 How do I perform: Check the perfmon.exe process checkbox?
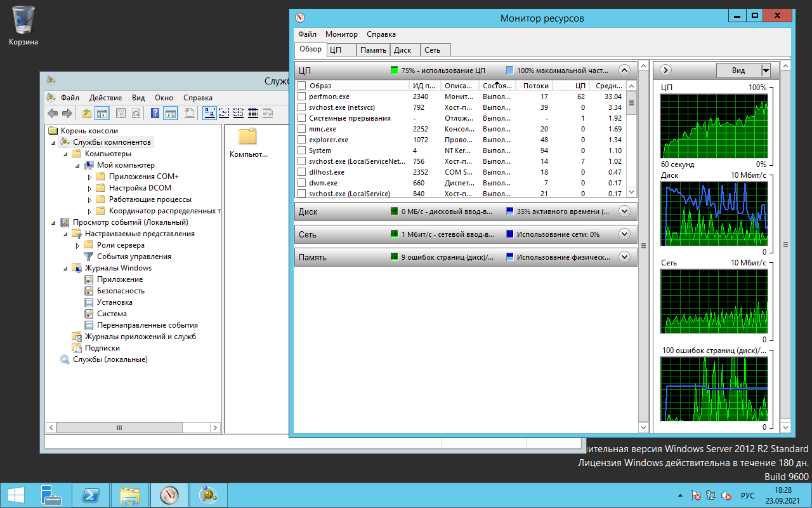[x=302, y=97]
